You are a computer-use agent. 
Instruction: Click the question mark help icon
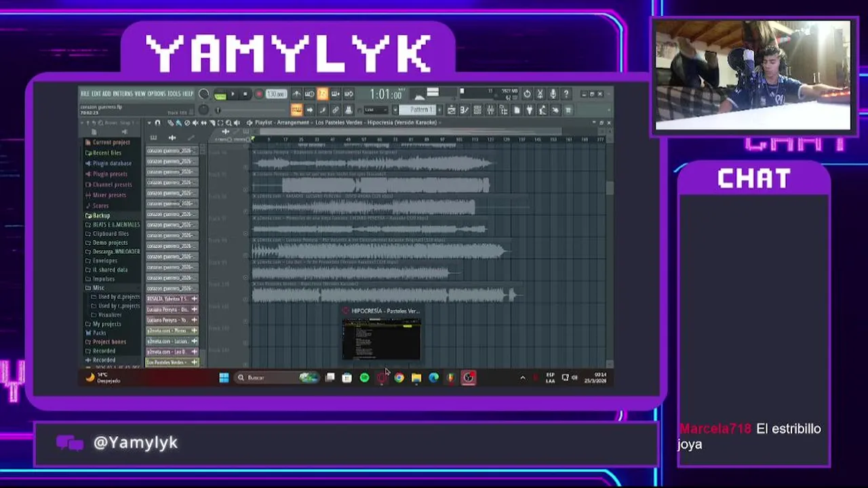(x=566, y=94)
